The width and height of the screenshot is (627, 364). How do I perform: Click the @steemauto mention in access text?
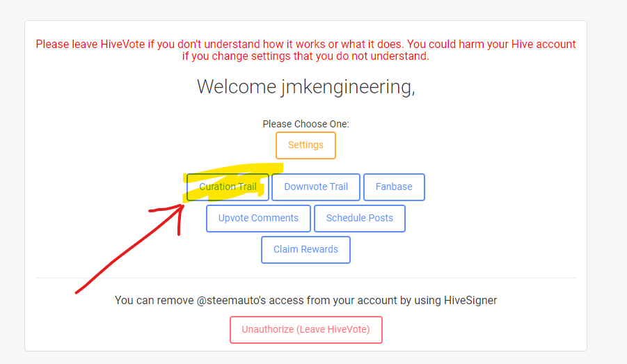pyautogui.click(x=231, y=301)
